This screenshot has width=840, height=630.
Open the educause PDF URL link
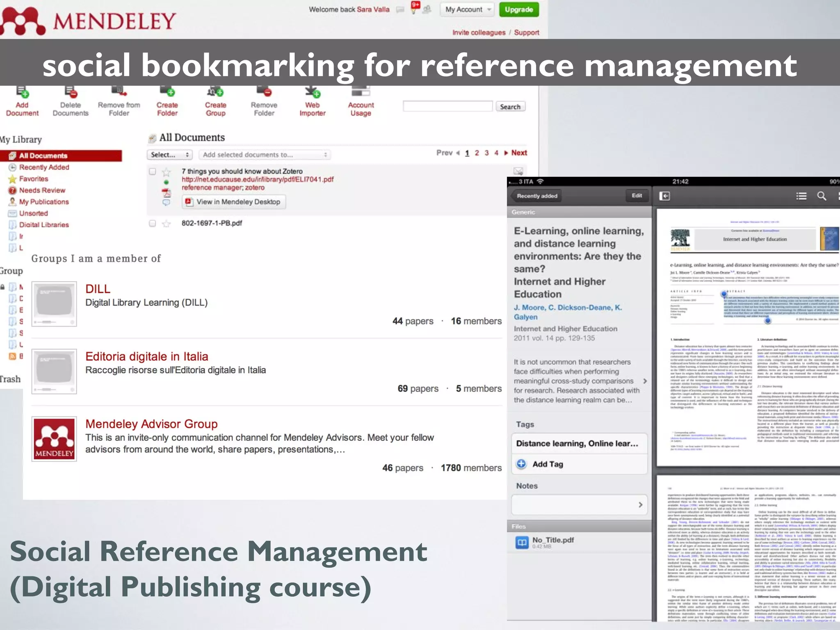coord(258,179)
